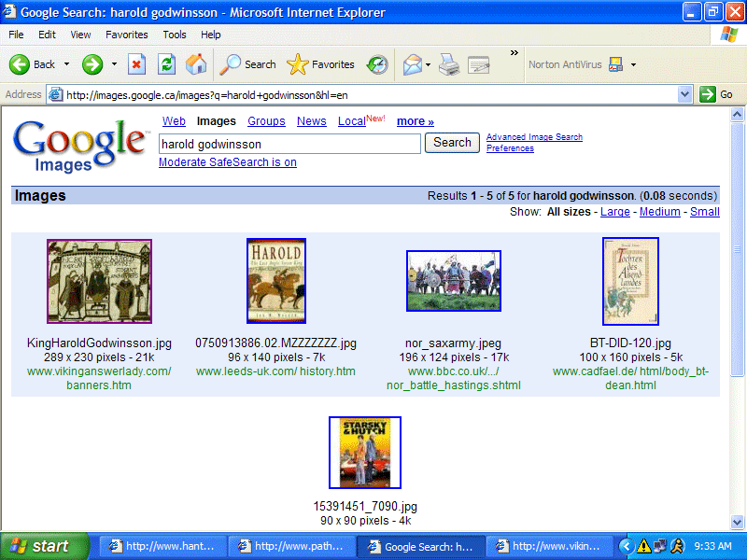
Task: Open the Help menu
Action: pos(211,35)
